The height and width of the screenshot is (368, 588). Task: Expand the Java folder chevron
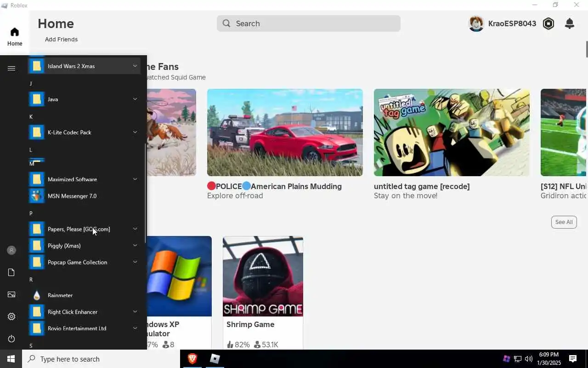pyautogui.click(x=135, y=99)
